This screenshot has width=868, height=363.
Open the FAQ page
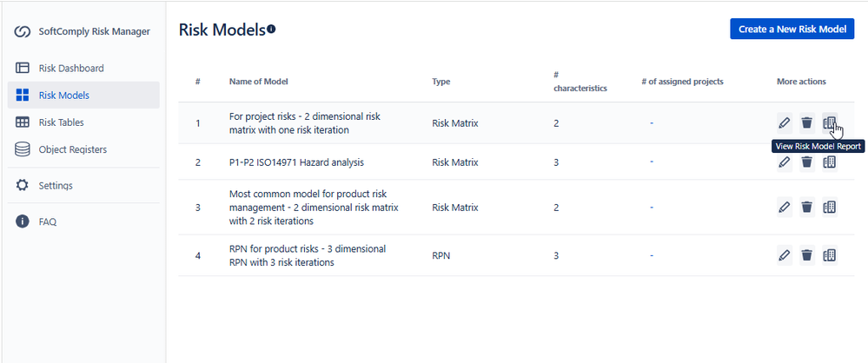coord(47,221)
